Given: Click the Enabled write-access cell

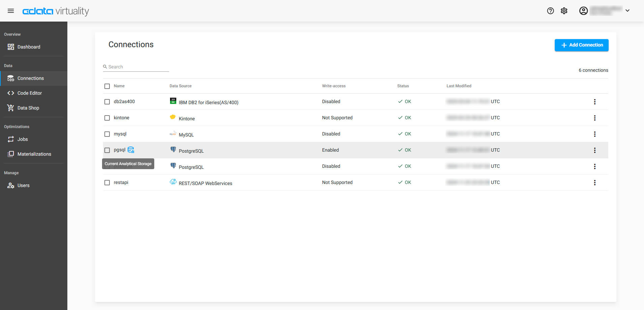Looking at the screenshot, I should click(330, 150).
